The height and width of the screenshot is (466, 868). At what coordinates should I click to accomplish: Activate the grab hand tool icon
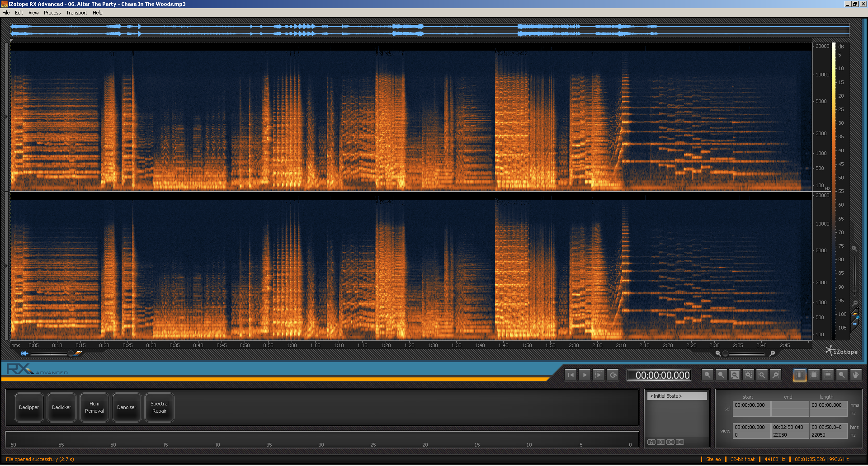point(855,375)
